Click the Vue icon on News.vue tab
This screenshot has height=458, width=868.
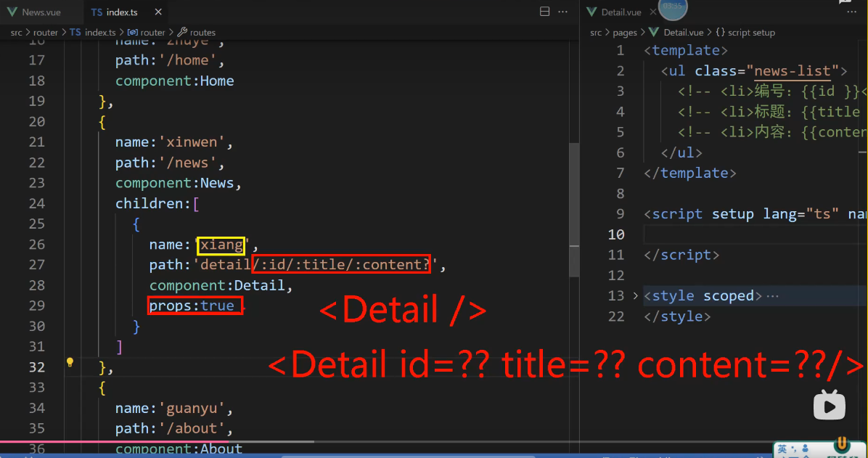pyautogui.click(x=12, y=12)
